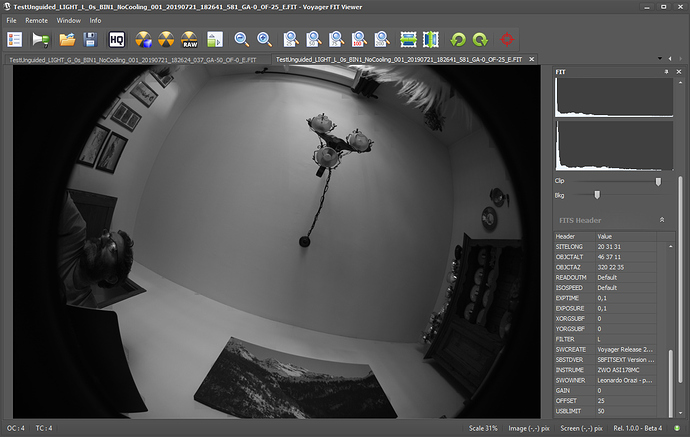Rotate image clockwise

480,40
